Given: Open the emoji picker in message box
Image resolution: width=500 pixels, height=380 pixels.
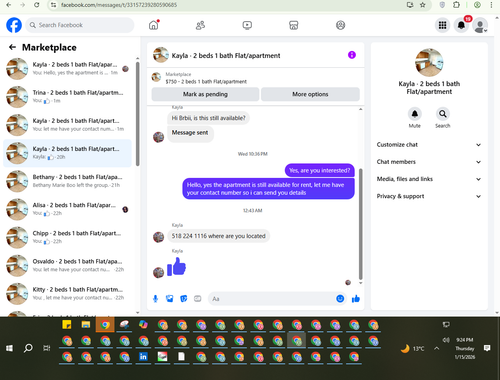Looking at the screenshot, I should pyautogui.click(x=340, y=299).
